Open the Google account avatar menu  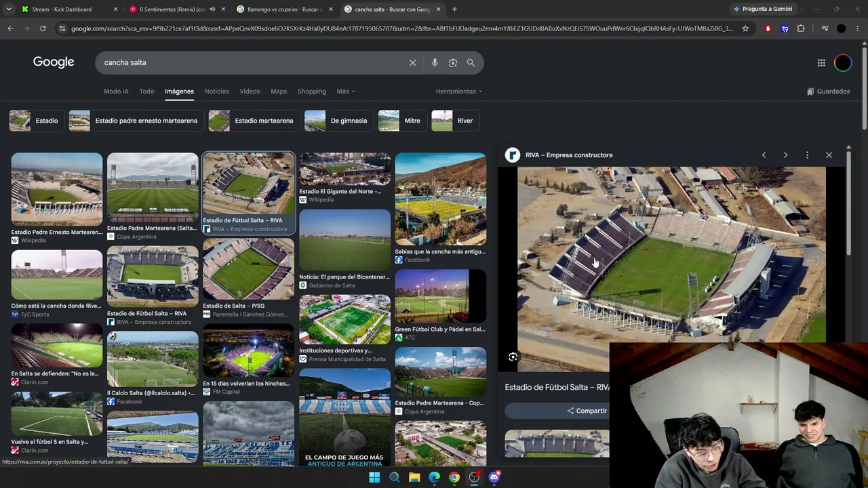click(x=842, y=63)
